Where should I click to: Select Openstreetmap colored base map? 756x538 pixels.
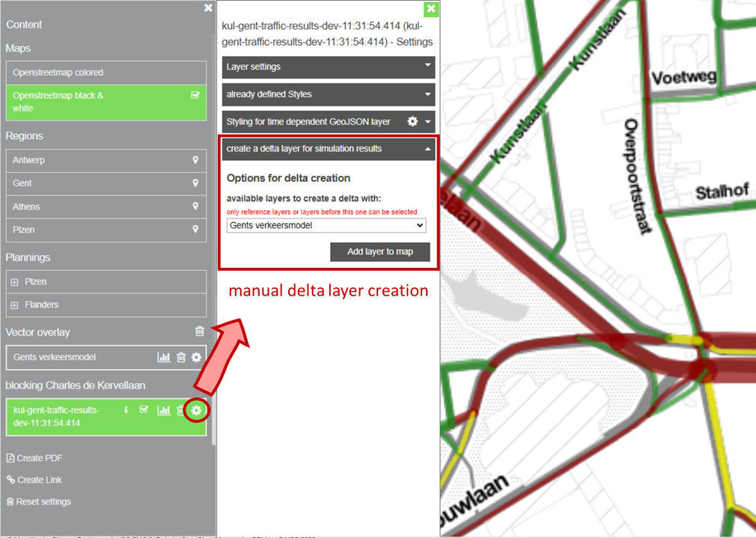coord(106,73)
